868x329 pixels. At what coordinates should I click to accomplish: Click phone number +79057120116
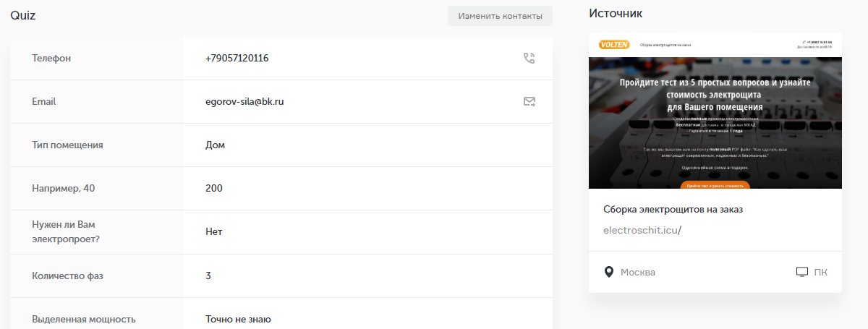coord(237,58)
